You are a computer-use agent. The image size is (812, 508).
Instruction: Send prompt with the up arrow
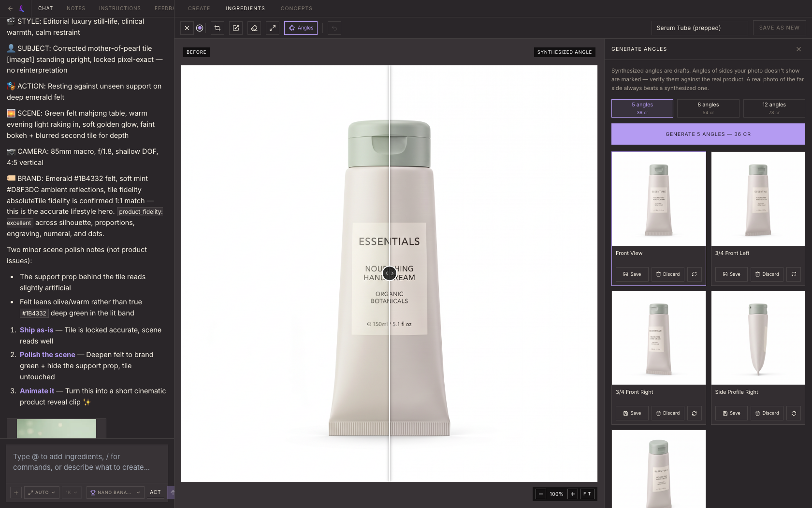click(x=171, y=493)
